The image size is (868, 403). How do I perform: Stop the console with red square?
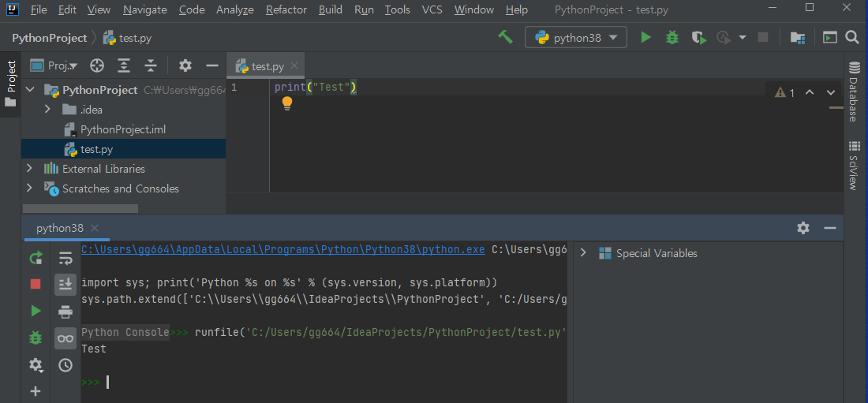tap(36, 284)
